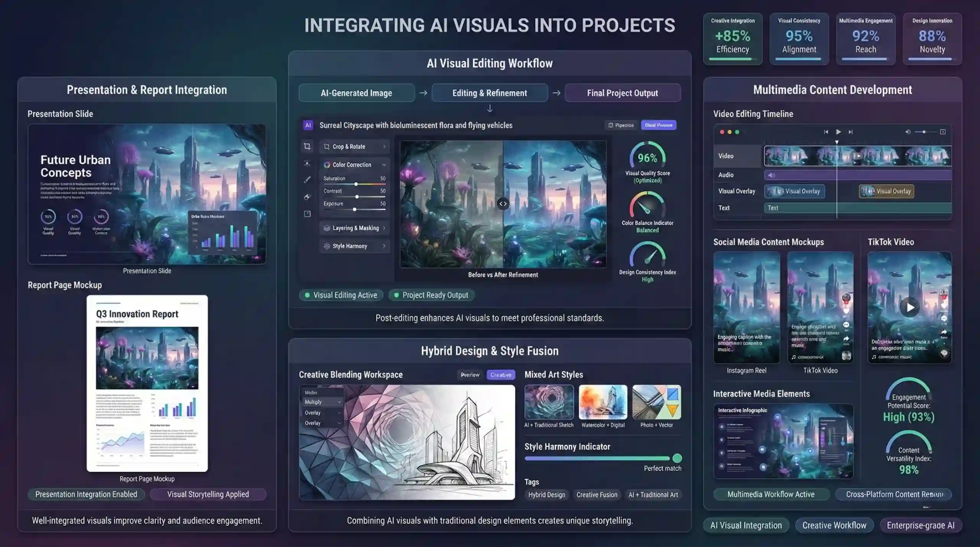Collapse the Color Correction section
The width and height of the screenshot is (980, 547).
click(384, 165)
